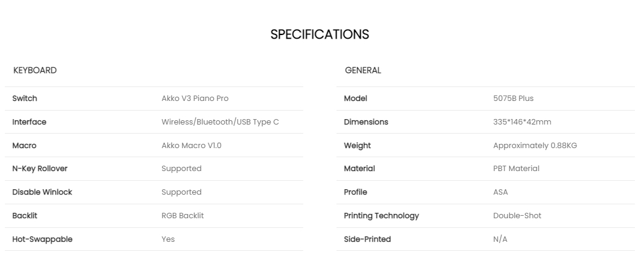Click the Side-Printed label
644x269 pixels.
pyautogui.click(x=367, y=239)
